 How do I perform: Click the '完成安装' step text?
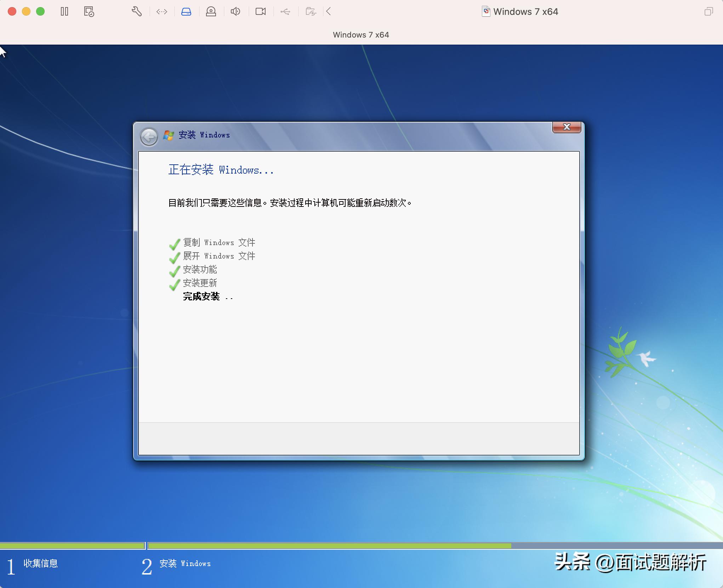coord(201,296)
